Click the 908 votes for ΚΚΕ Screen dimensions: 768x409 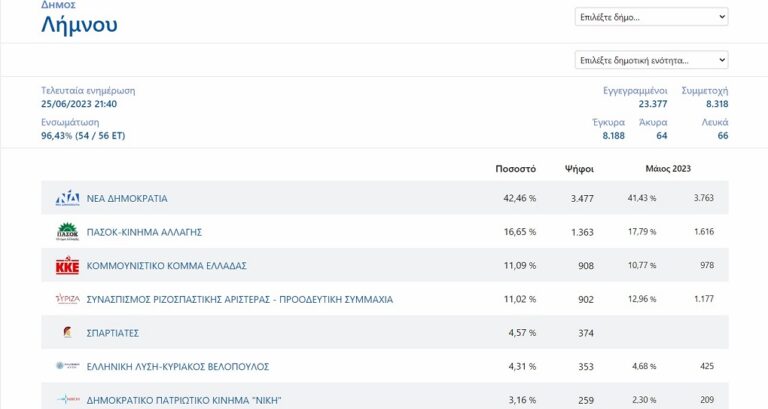pos(586,265)
